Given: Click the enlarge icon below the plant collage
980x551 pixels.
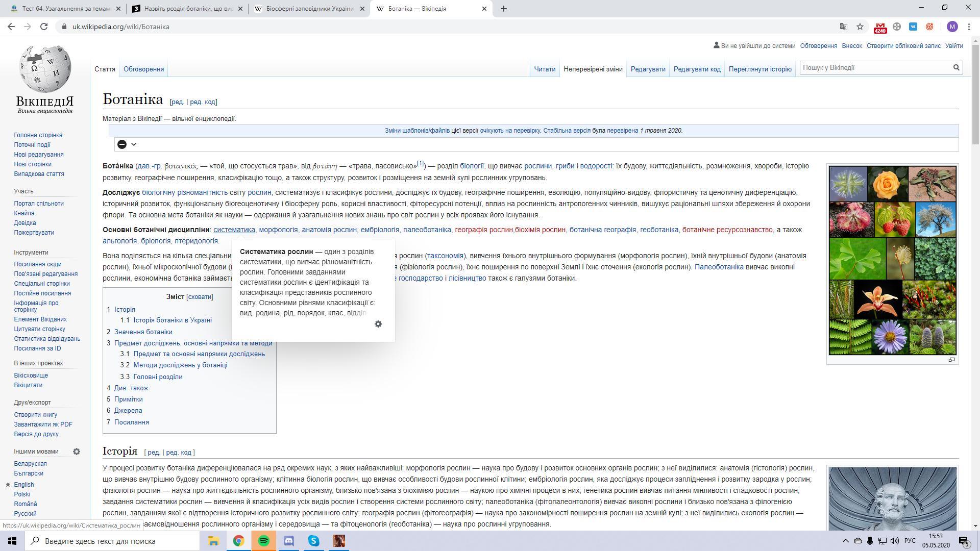Looking at the screenshot, I should point(951,360).
